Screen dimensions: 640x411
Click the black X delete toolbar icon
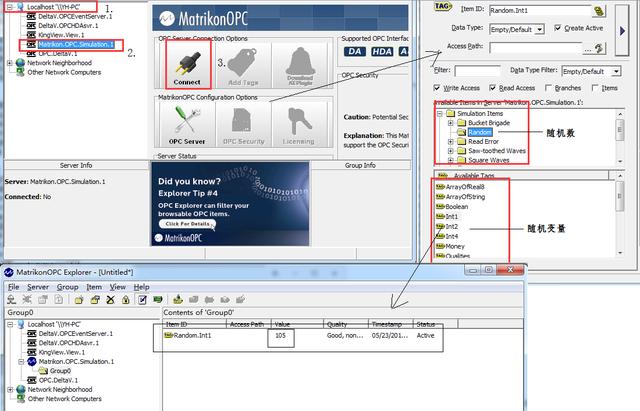pyautogui.click(x=110, y=300)
